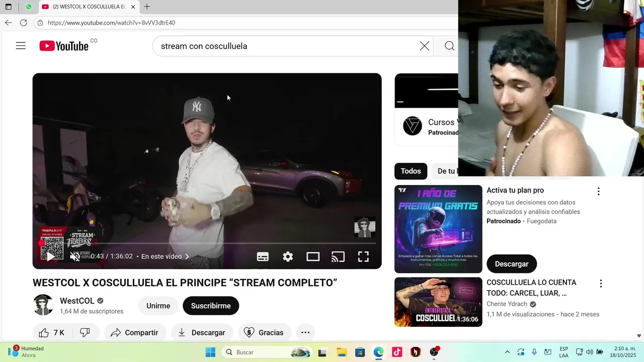Viewport: 644px width, 362px height.
Task: Open Microsoft Edge from taskbar
Action: coord(378,352)
